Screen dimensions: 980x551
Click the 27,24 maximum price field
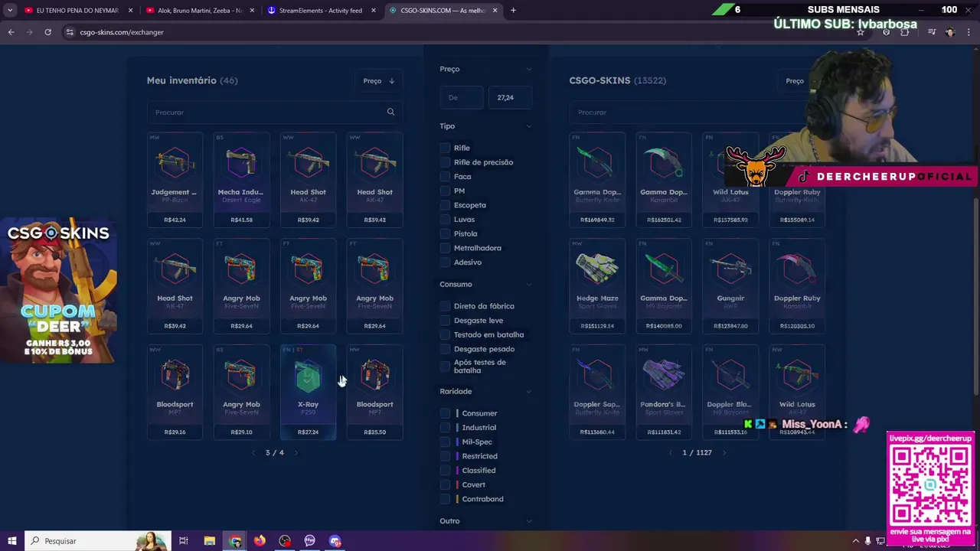(x=510, y=98)
